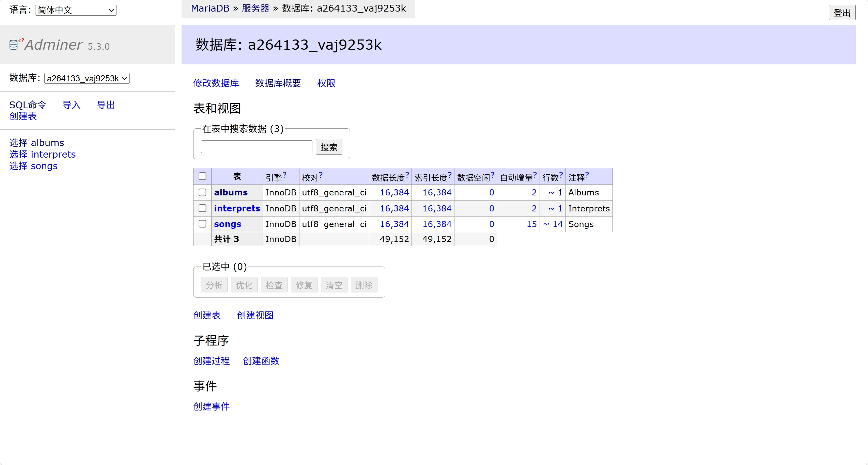Click the search data text field
This screenshot has width=868, height=465.
click(x=256, y=147)
